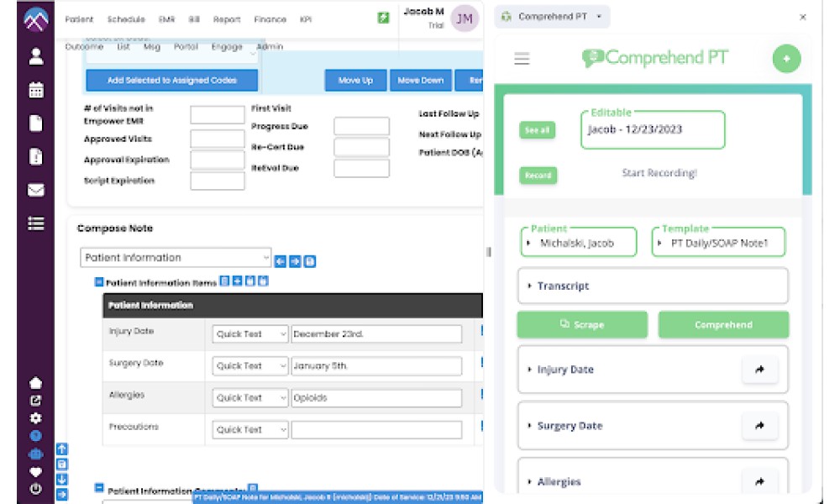Open the EMR menu
The height and width of the screenshot is (504, 840).
tap(166, 19)
